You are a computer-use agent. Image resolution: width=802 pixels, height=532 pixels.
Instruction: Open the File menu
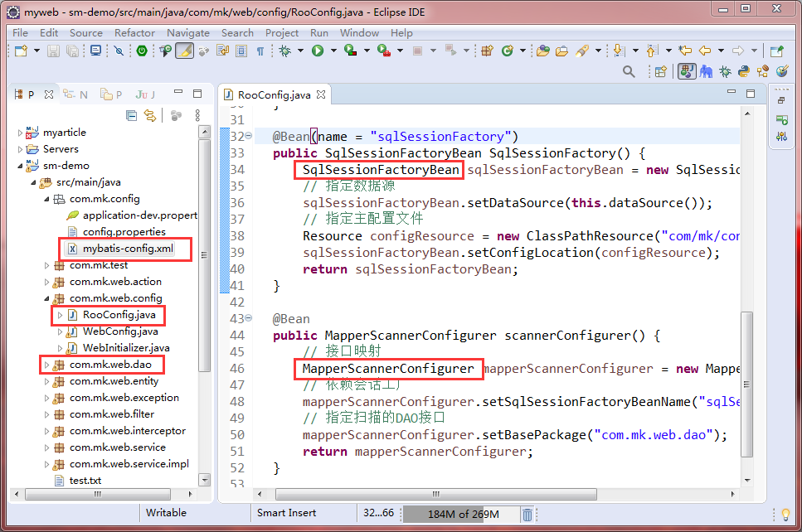pos(20,32)
